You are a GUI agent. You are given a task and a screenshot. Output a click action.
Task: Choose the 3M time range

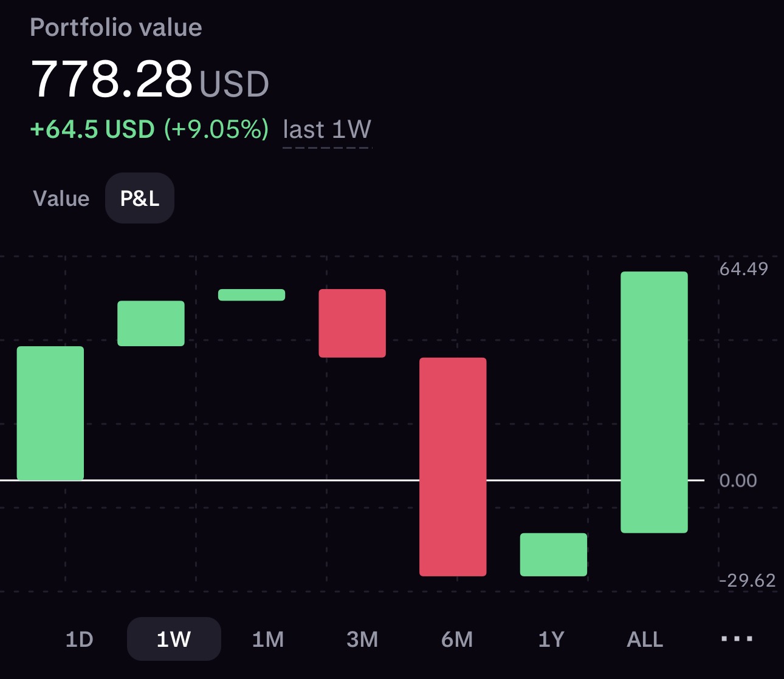click(362, 640)
